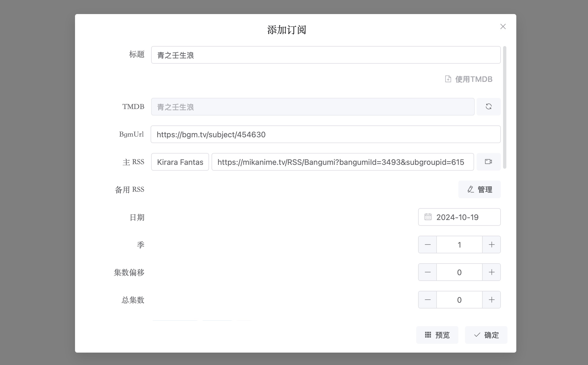Select the BgmUrl input field
The image size is (588, 365).
[325, 135]
